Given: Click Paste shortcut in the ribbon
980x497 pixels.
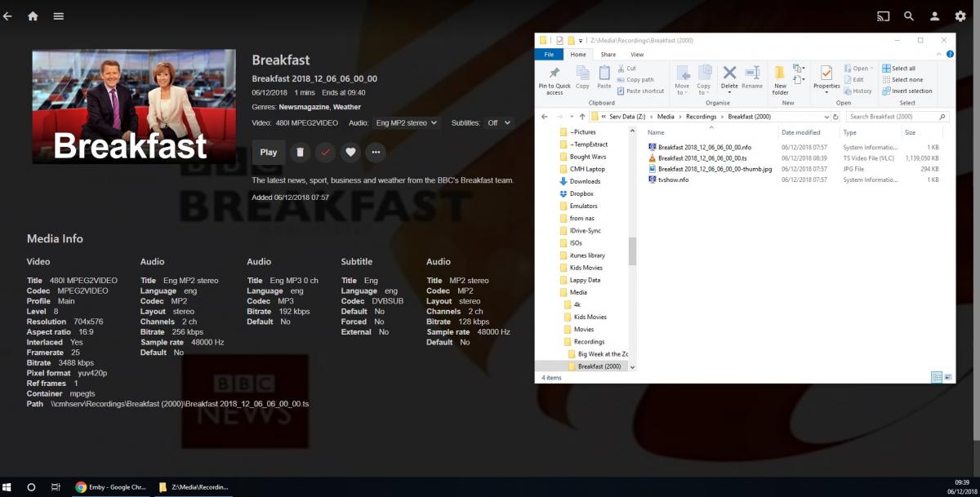Looking at the screenshot, I should pyautogui.click(x=641, y=91).
